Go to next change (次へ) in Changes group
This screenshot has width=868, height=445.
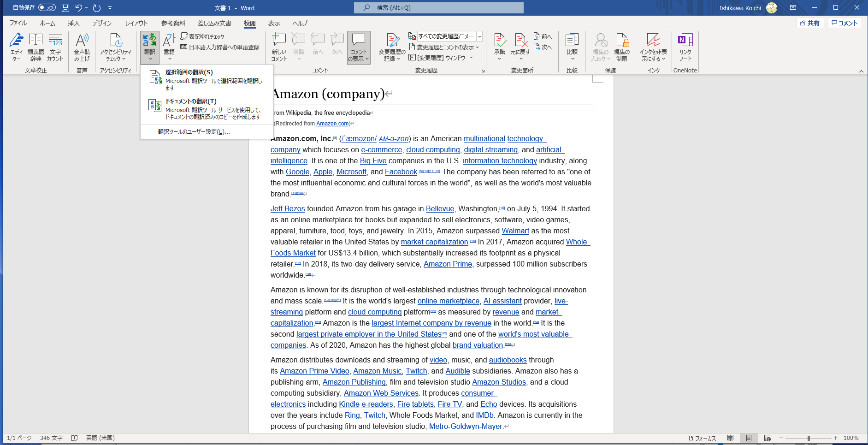point(543,47)
